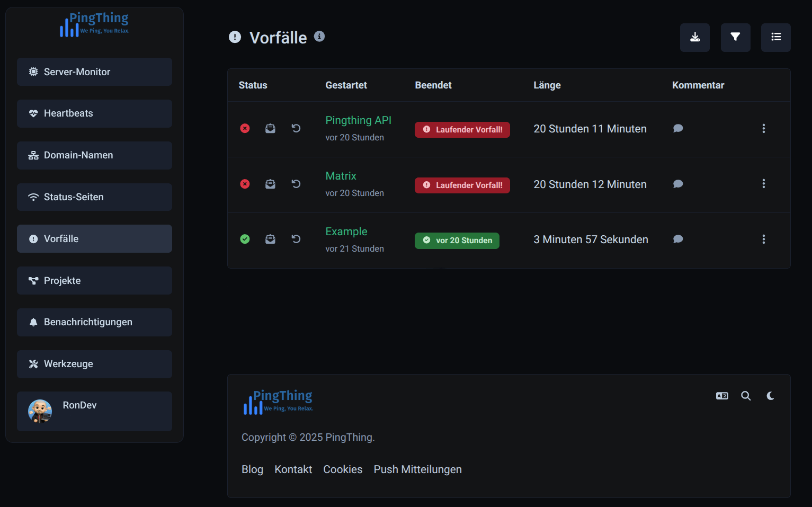Open the Blog link in the footer
Screen dimensions: 812x507
(x=252, y=469)
